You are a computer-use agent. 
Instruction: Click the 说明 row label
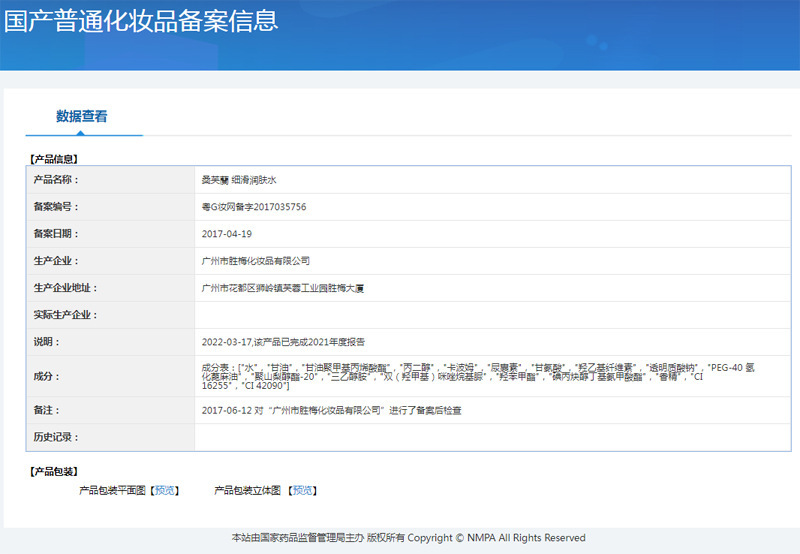pyautogui.click(x=46, y=342)
